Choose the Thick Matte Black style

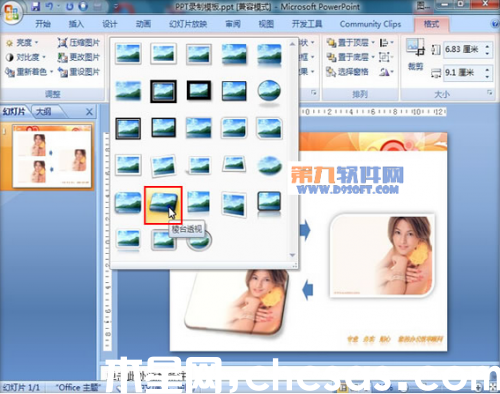click(199, 91)
